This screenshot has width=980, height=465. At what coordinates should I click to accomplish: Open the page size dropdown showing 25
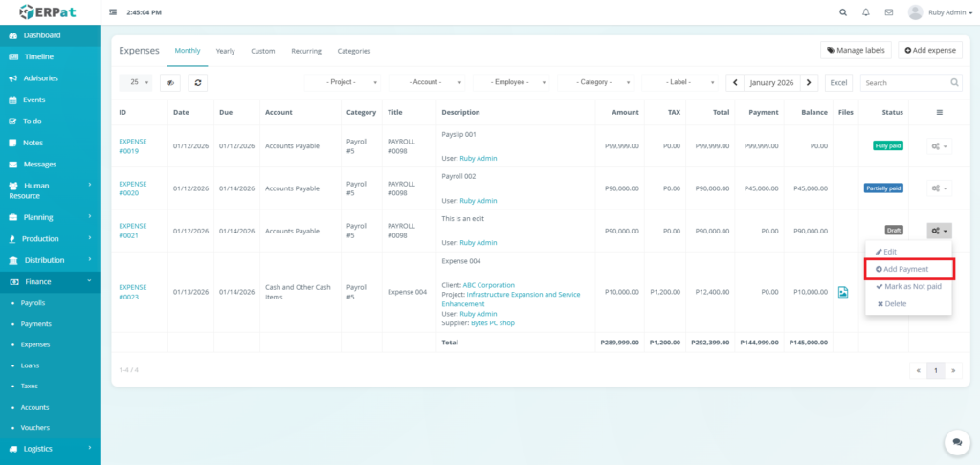pyautogui.click(x=135, y=83)
